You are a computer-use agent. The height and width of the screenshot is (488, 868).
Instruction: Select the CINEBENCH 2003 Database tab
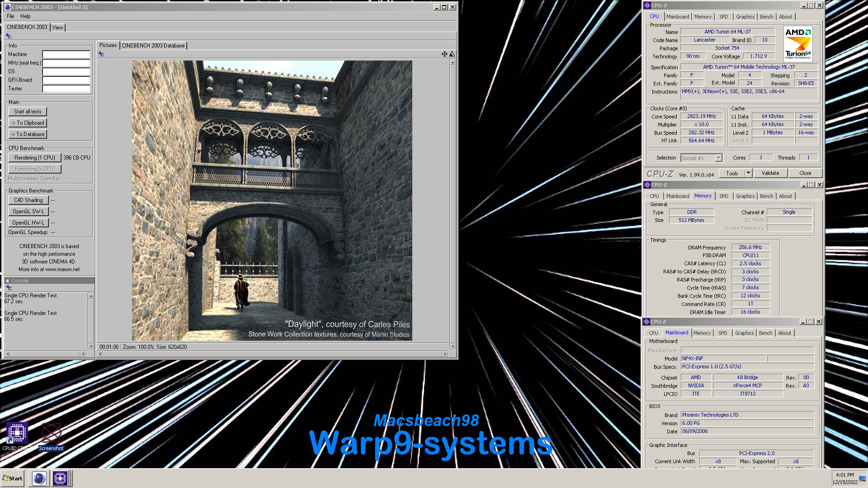(x=153, y=46)
